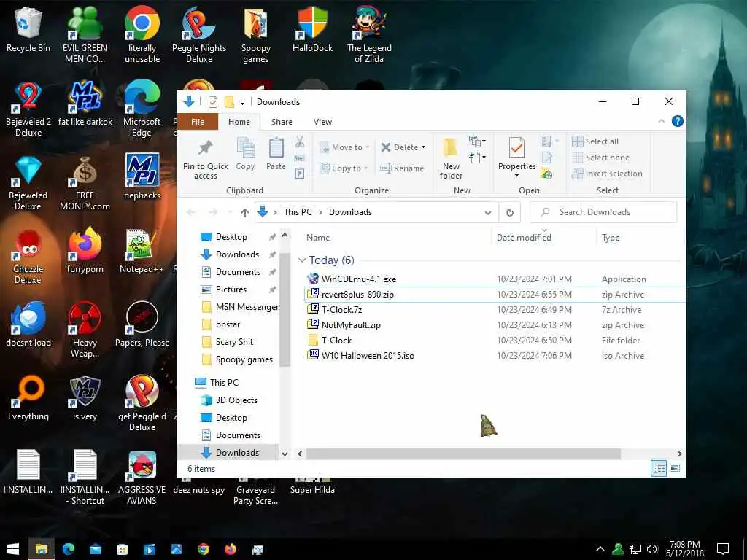Open the Chuzzle Deluxe shortcut
Image resolution: width=747 pixels, height=560 pixels.
point(28,256)
